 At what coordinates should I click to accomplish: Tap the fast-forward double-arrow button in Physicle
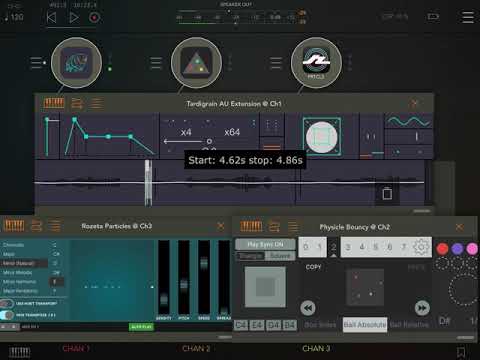[x=422, y=308]
